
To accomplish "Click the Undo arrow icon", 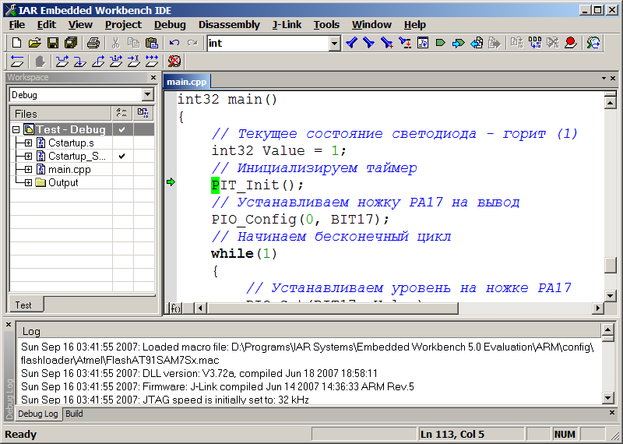I will point(174,43).
